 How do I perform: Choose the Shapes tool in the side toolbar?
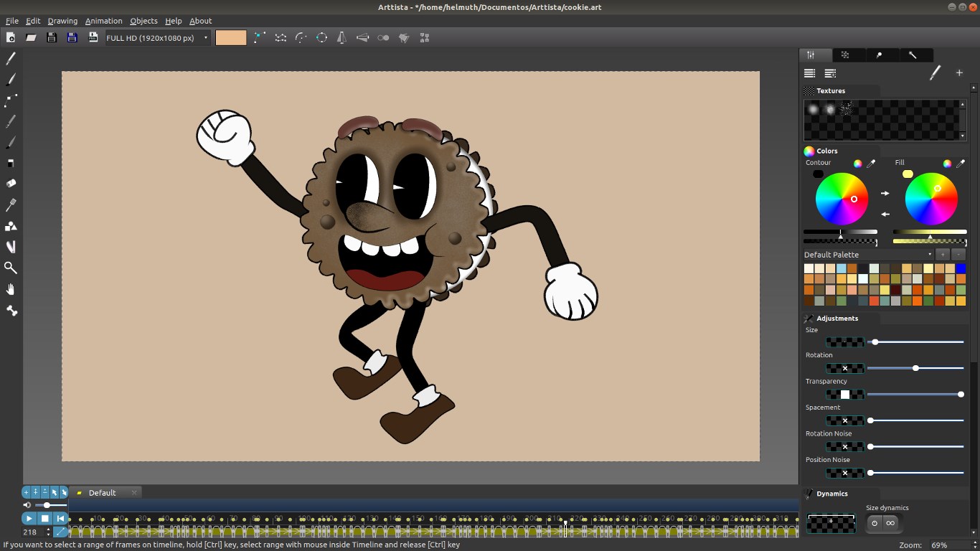pyautogui.click(x=10, y=226)
